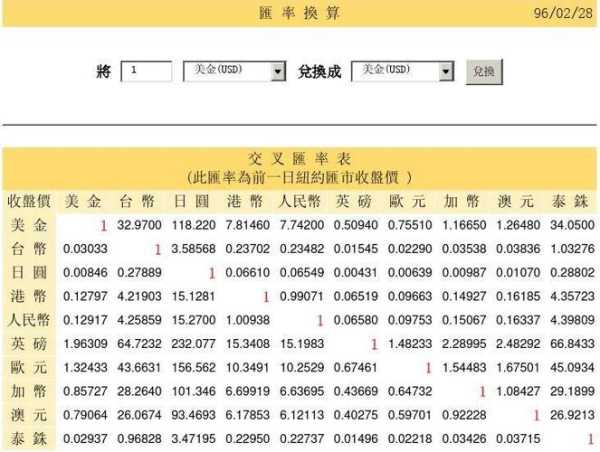This screenshot has height=452, width=600.
Task: Click the 泰銖 column header
Action: pyautogui.click(x=570, y=200)
